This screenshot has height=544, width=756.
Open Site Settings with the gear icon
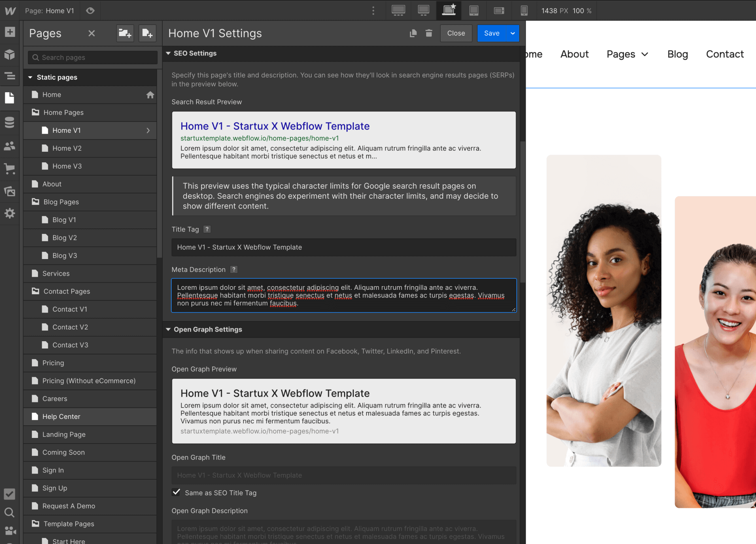pos(10,214)
